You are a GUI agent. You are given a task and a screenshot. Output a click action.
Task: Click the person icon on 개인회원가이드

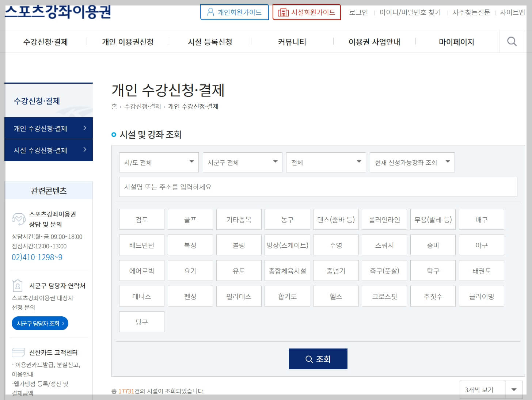coord(210,12)
